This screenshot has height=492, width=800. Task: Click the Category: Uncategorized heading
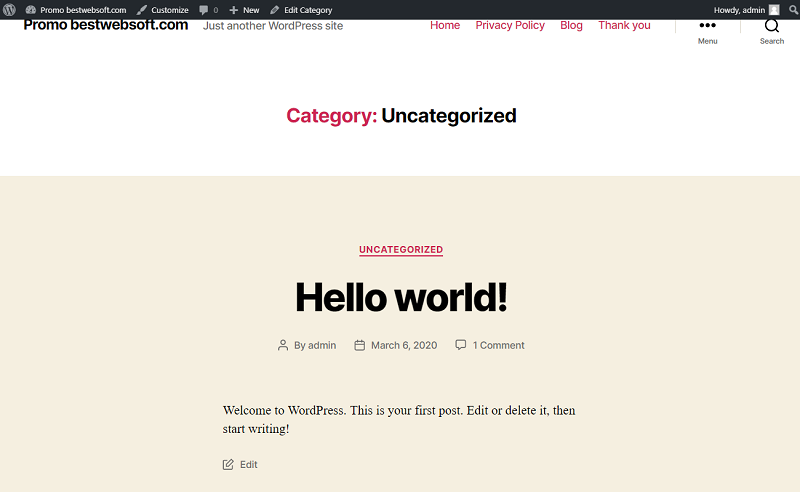402,116
